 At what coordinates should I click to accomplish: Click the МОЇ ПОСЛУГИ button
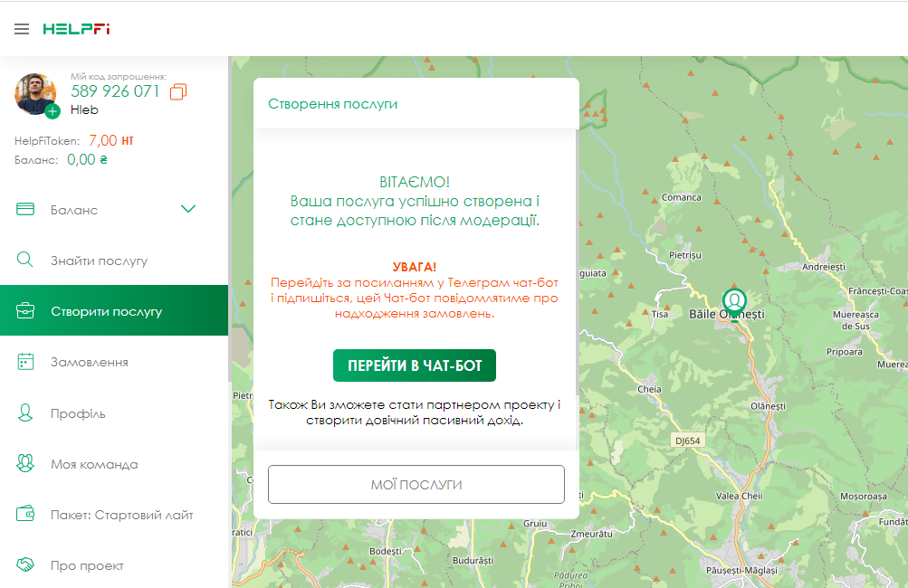416,485
